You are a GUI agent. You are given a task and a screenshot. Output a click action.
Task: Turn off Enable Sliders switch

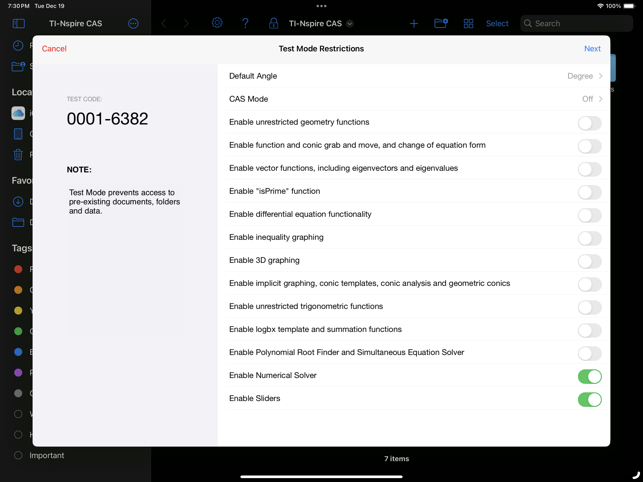click(x=590, y=399)
